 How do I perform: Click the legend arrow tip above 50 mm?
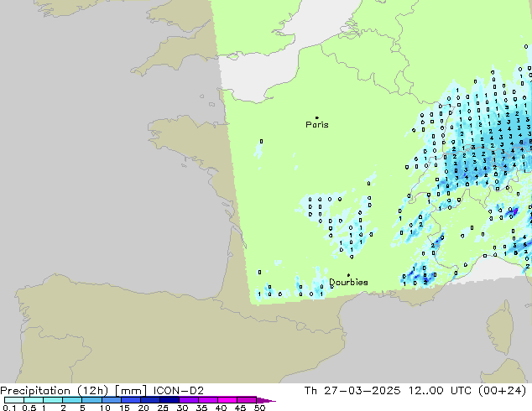coord(268,400)
